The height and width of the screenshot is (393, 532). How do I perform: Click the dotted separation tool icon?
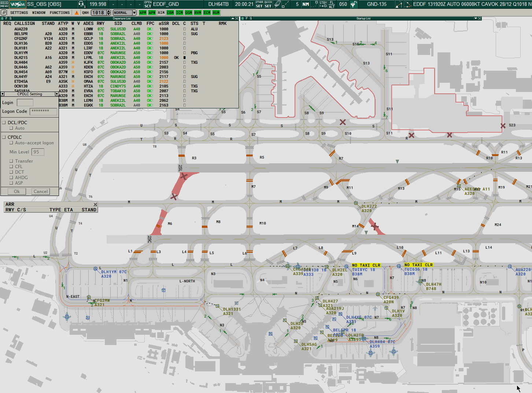point(315,4)
